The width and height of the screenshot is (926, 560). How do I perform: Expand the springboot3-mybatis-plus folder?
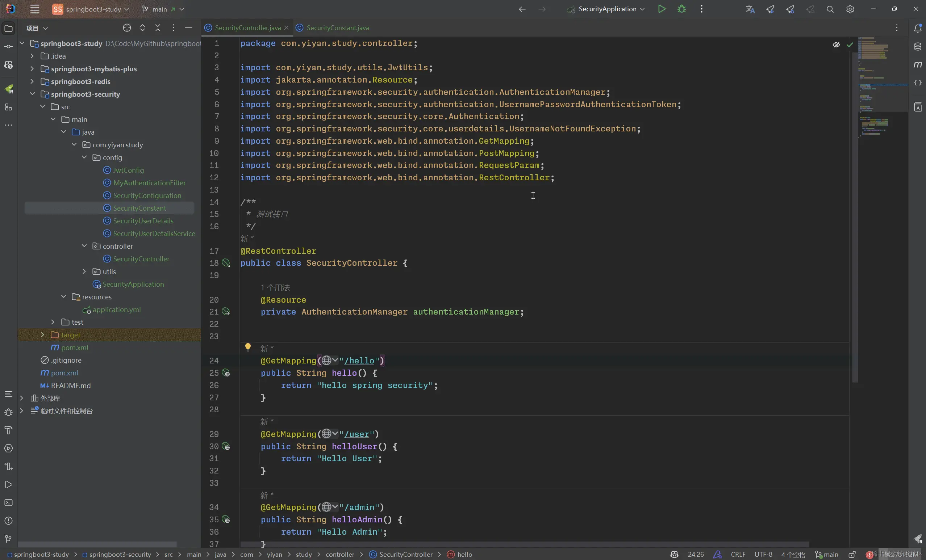tap(32, 69)
